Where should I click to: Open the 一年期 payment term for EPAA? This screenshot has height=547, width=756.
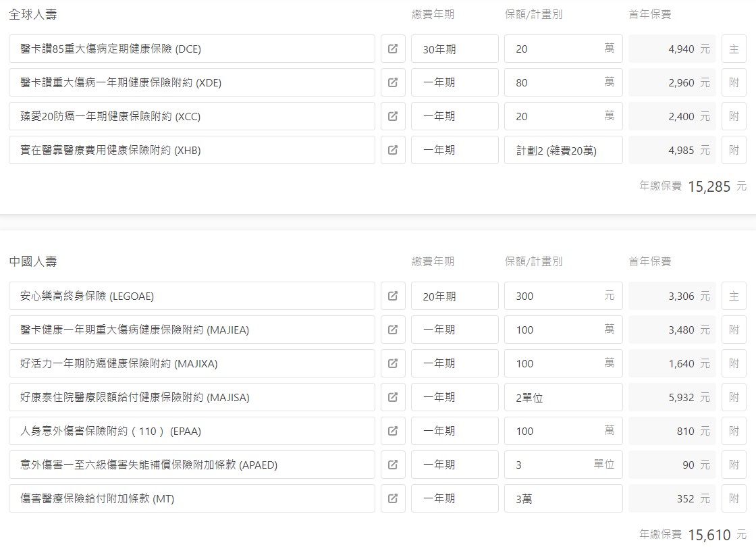coord(455,431)
